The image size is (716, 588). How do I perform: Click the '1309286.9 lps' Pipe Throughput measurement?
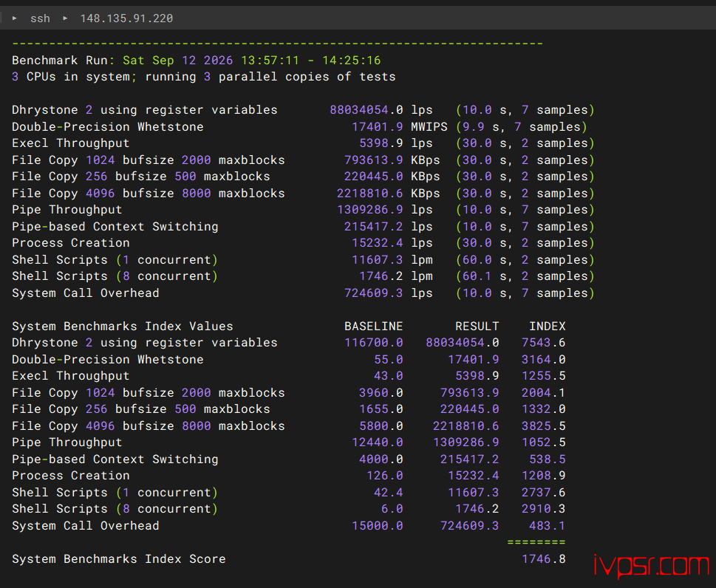coord(384,210)
